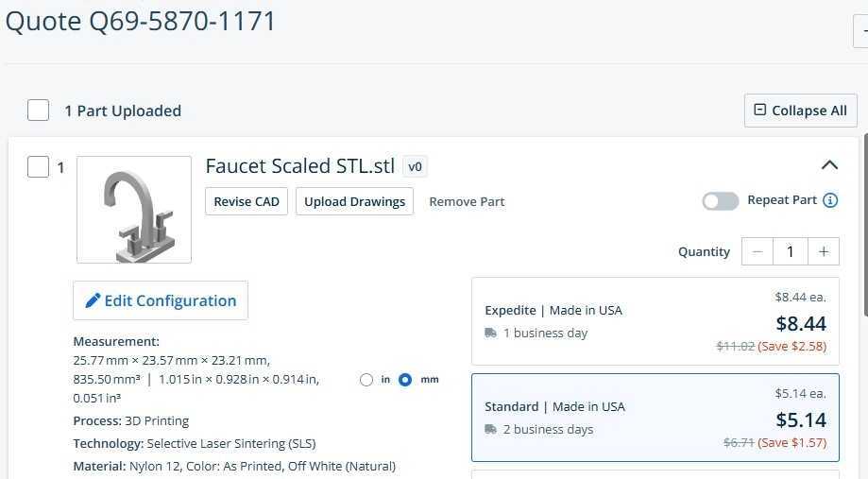Check the '1 Part Uploaded' select-all checkbox
Viewport: 868px width, 479px height.
pos(38,111)
